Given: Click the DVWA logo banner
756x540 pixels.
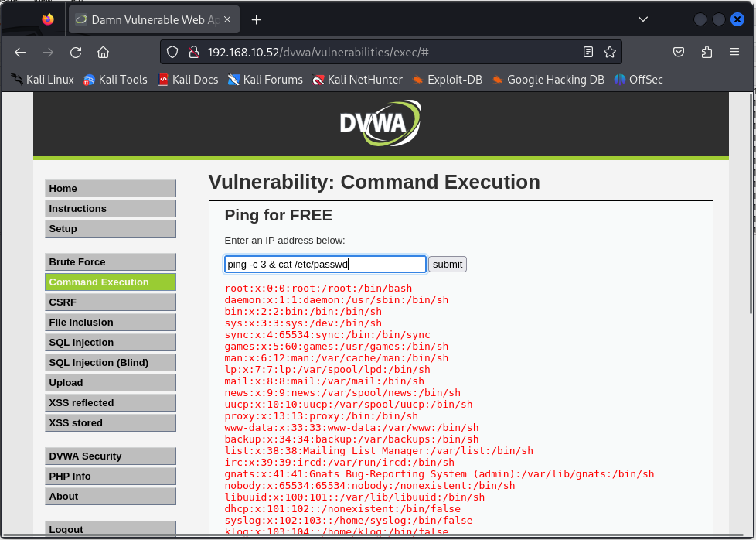Looking at the screenshot, I should click(380, 123).
